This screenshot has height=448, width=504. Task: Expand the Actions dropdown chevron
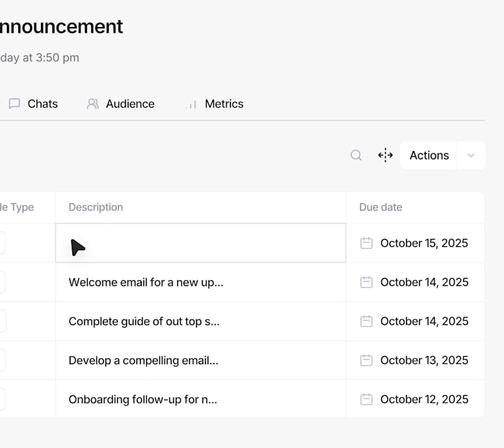click(x=471, y=156)
